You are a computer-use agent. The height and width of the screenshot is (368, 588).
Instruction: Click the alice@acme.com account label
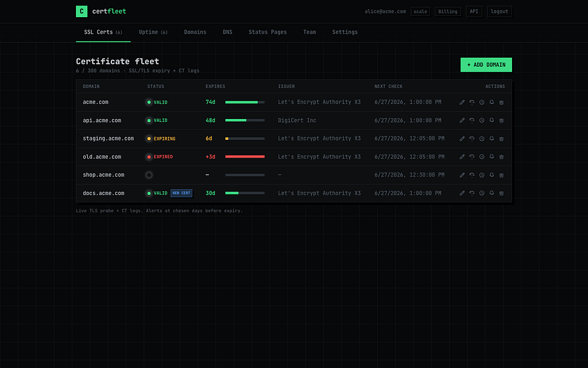point(385,12)
